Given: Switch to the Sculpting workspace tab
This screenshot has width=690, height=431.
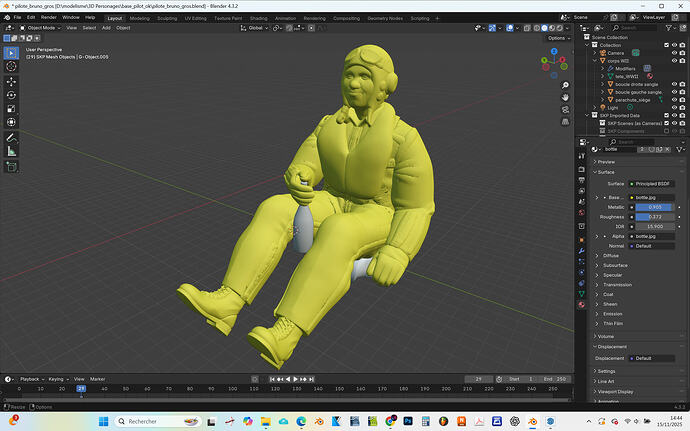Looking at the screenshot, I should [167, 18].
